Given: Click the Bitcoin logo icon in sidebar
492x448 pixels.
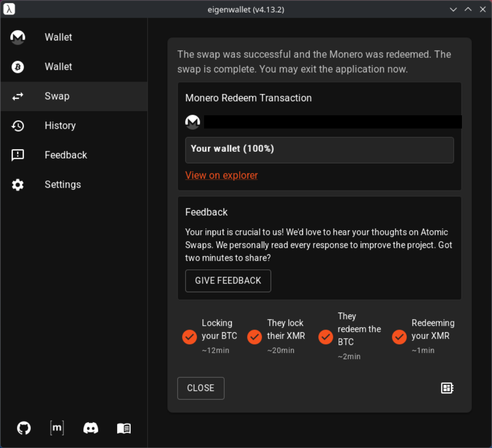Looking at the screenshot, I should point(18,67).
